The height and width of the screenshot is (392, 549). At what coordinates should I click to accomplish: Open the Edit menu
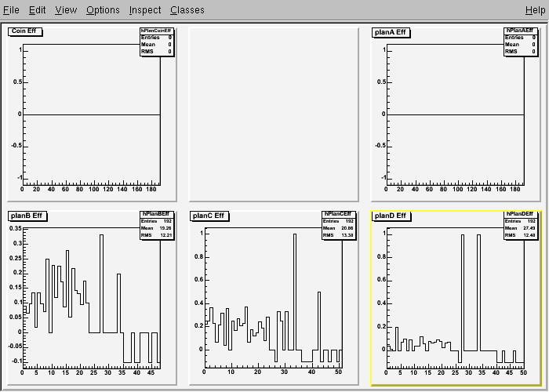[37, 9]
